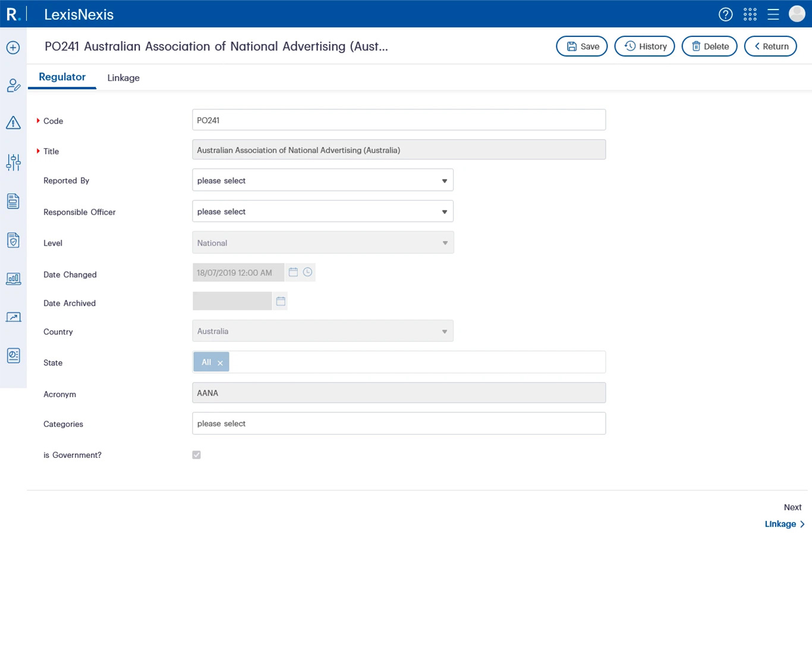This screenshot has height=650, width=812.
Task: Go to next Linkage link
Action: click(x=785, y=524)
